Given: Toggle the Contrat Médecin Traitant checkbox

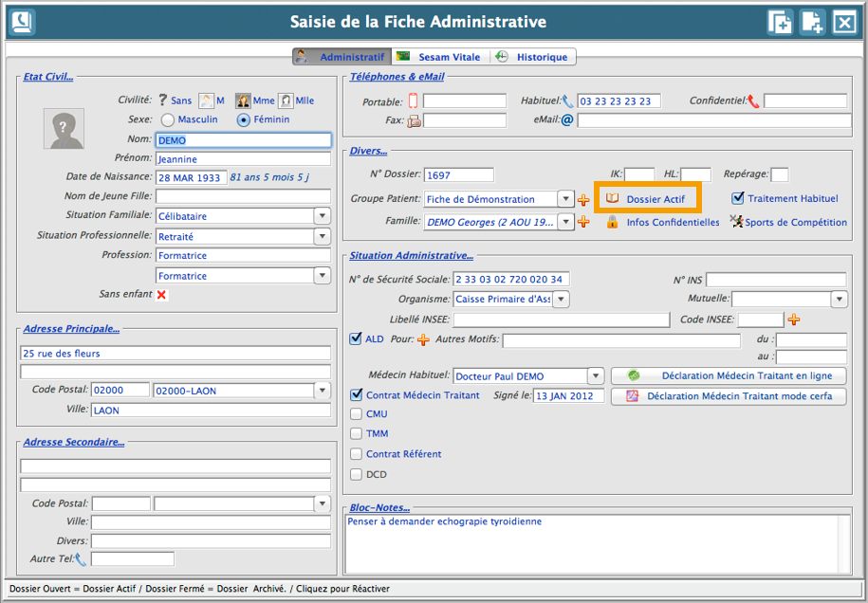Looking at the screenshot, I should coord(357,395).
